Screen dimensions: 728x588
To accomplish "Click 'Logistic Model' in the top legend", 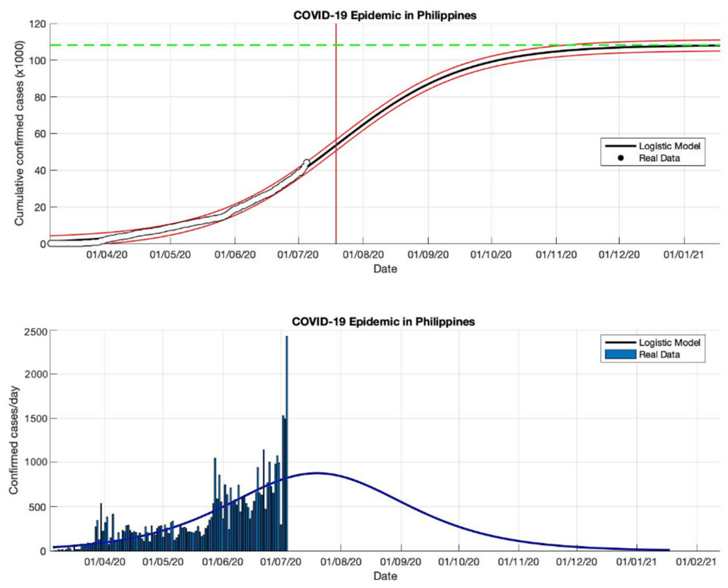I will [x=669, y=146].
